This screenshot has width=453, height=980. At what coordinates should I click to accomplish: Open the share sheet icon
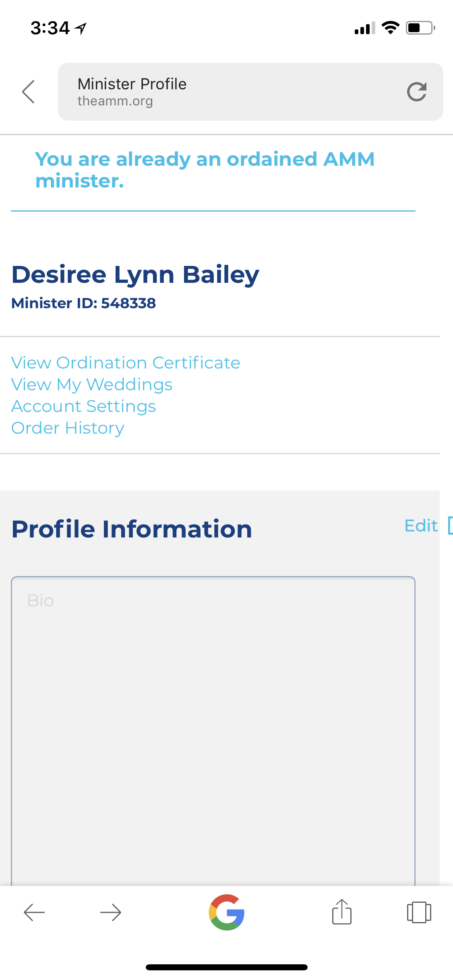point(342,912)
